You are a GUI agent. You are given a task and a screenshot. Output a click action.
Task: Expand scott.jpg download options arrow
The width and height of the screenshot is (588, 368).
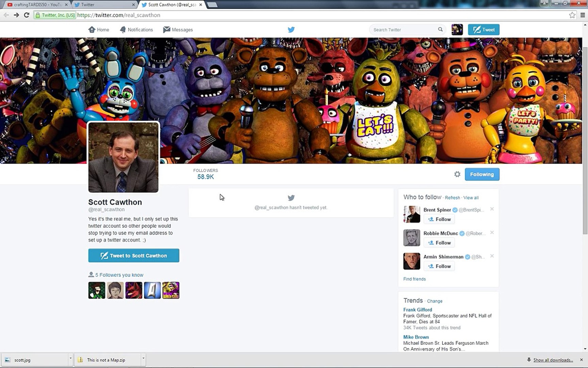tap(70, 358)
